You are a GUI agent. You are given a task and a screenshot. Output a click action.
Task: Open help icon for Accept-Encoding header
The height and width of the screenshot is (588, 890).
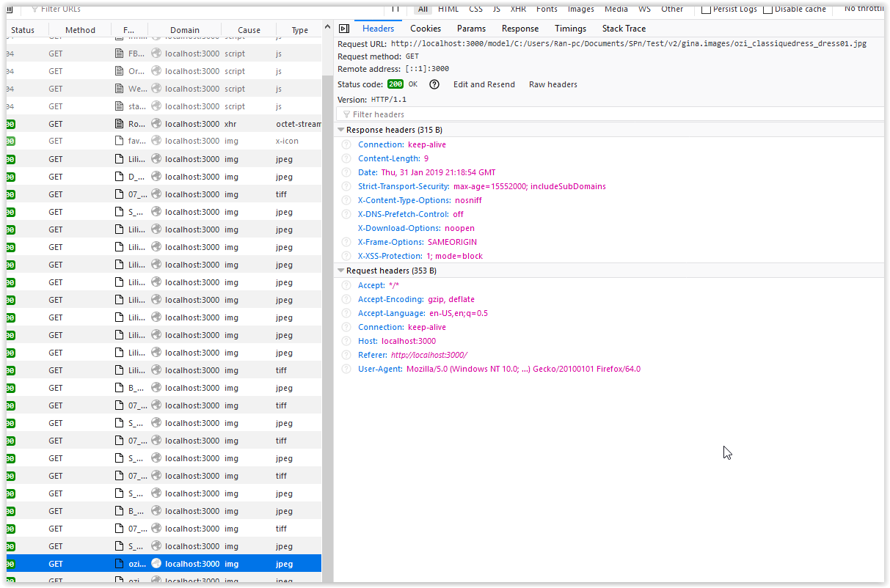click(346, 299)
